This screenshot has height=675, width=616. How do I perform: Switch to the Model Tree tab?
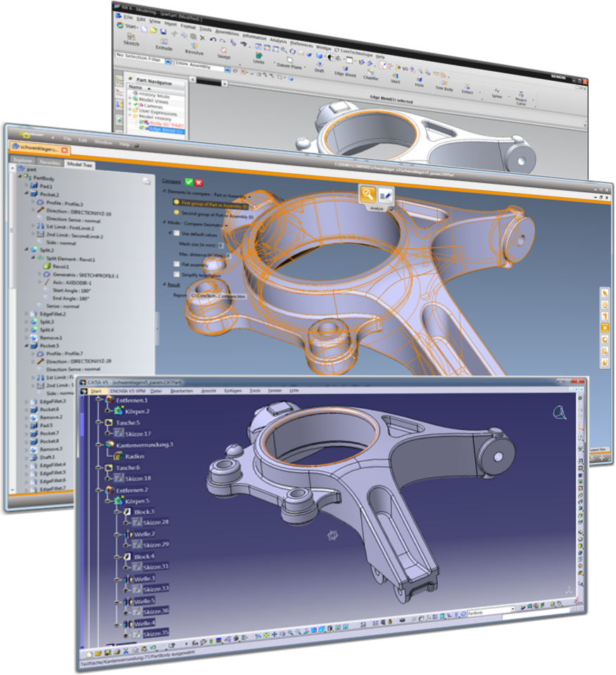[x=78, y=163]
